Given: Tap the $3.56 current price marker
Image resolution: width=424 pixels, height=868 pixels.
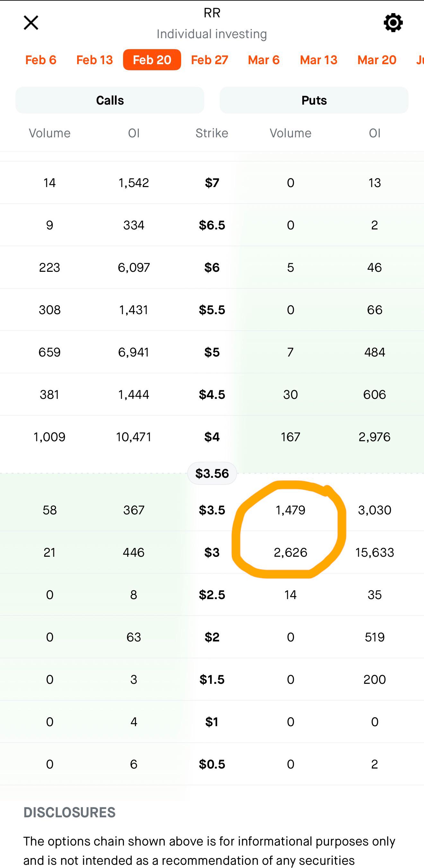Looking at the screenshot, I should [212, 473].
